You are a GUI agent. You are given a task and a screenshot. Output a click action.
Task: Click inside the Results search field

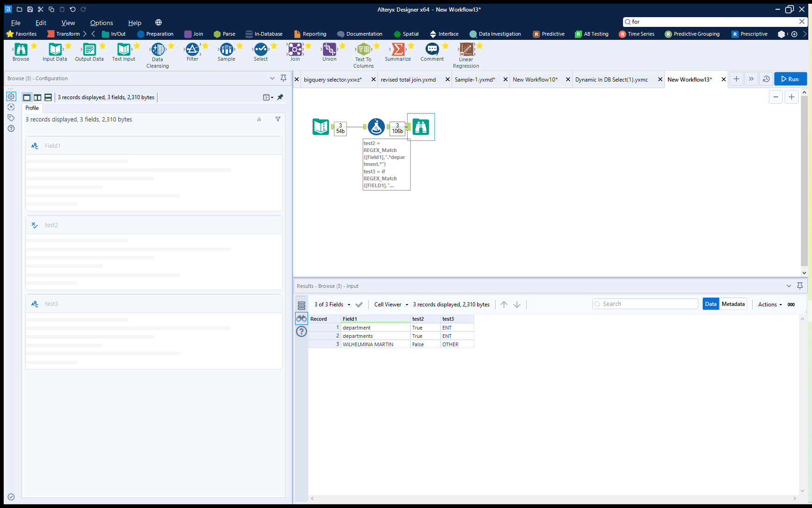tap(645, 304)
